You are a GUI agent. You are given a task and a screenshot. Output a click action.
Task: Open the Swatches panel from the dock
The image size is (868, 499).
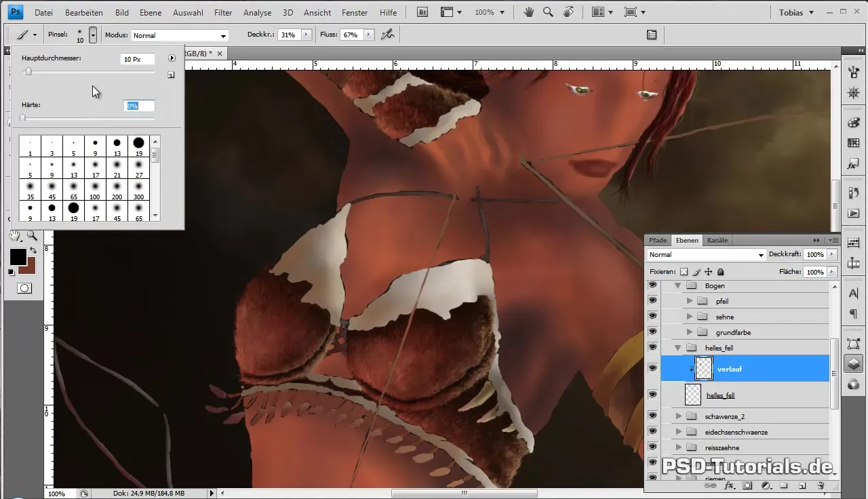point(854,143)
